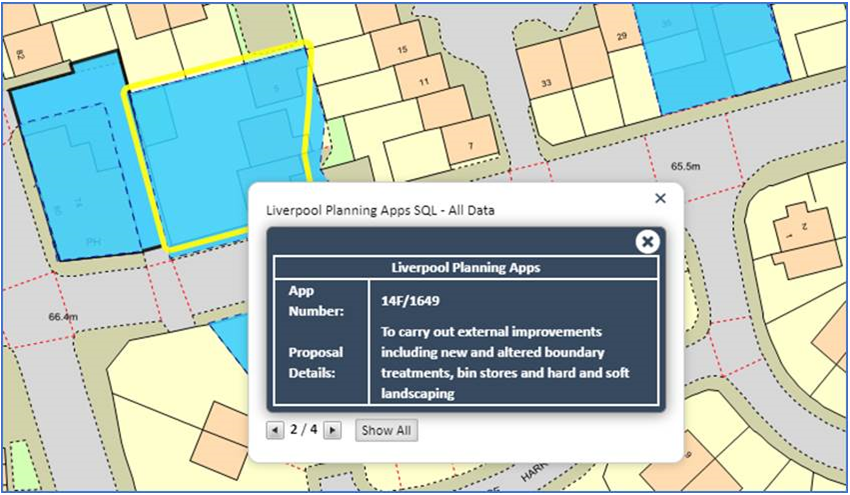This screenshot has height=495, width=850.
Task: Click the Show All button
Action: (387, 430)
